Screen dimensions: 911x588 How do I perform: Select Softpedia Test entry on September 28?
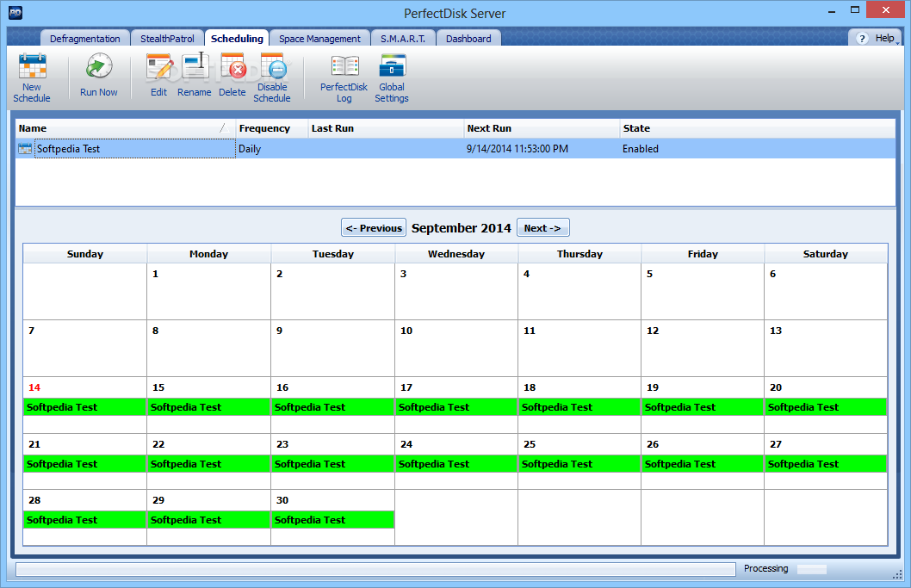point(85,519)
